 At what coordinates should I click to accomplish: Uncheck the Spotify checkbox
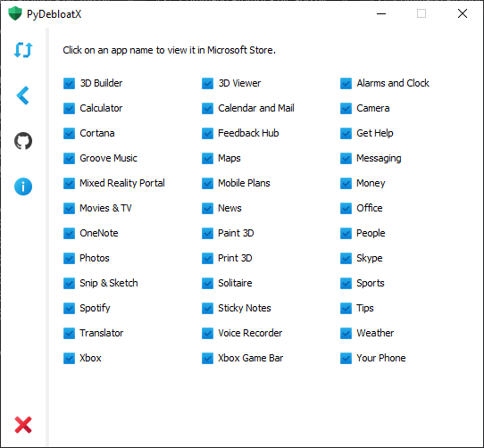click(x=69, y=308)
